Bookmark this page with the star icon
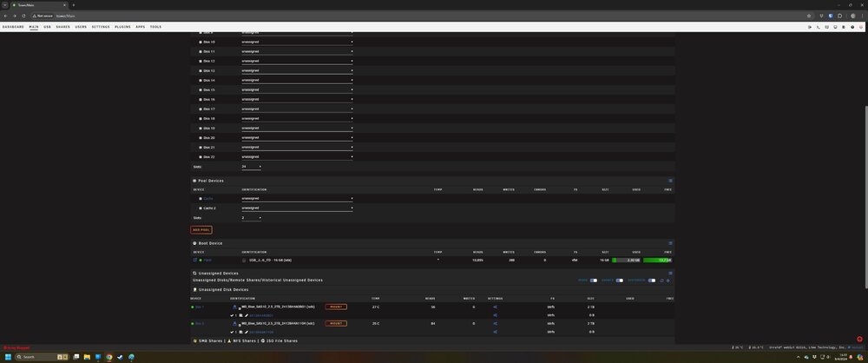Viewport: 868px width, 363px height. tap(809, 16)
